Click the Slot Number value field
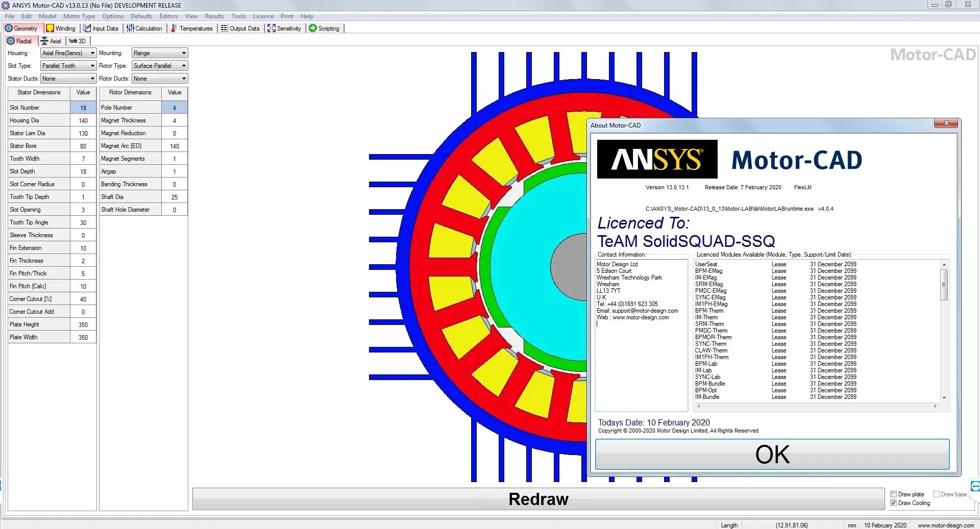 pos(83,108)
